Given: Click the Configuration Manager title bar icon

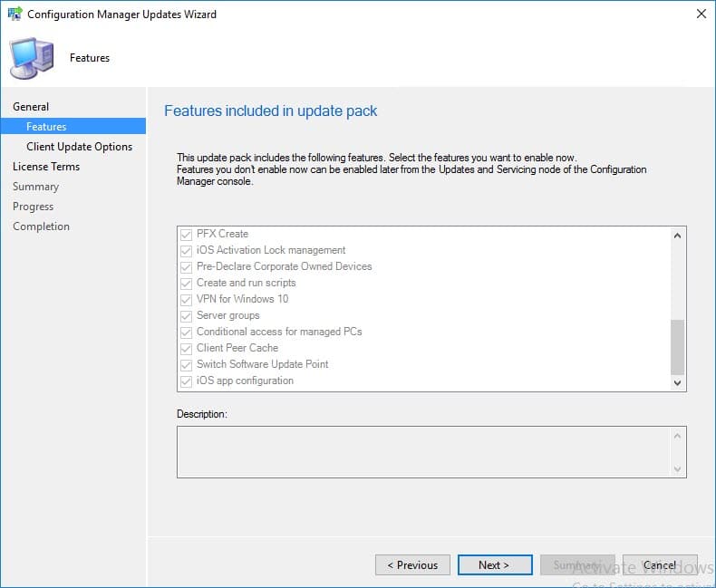Looking at the screenshot, I should (x=14, y=14).
